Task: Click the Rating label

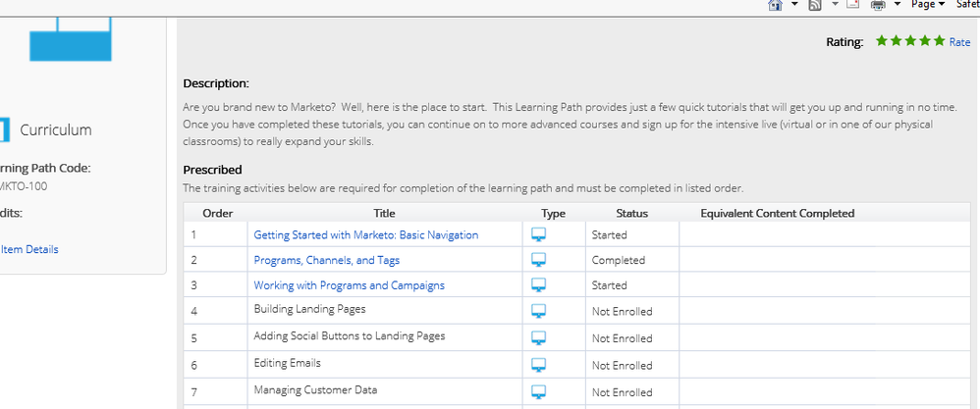Action: 845,42
